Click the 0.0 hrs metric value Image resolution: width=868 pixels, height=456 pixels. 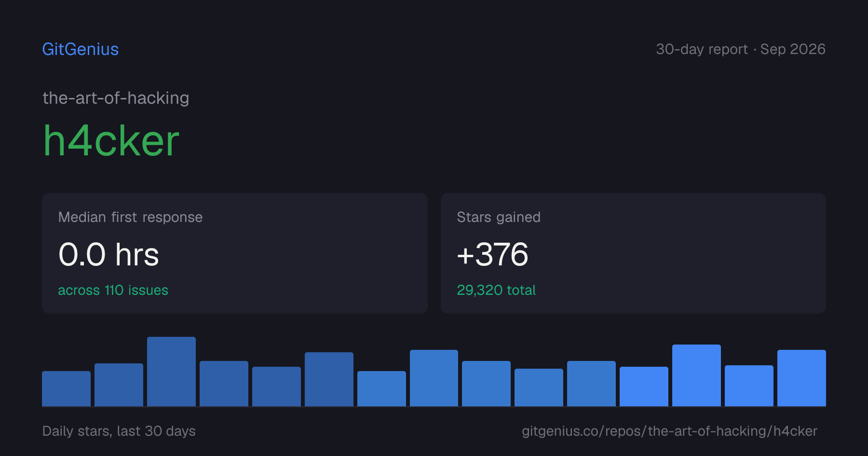coord(108,254)
